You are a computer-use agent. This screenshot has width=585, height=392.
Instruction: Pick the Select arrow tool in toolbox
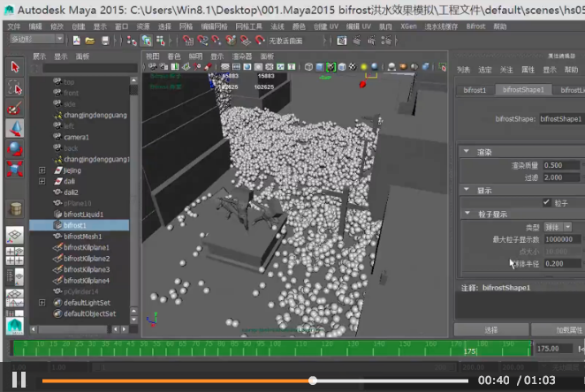[15, 67]
